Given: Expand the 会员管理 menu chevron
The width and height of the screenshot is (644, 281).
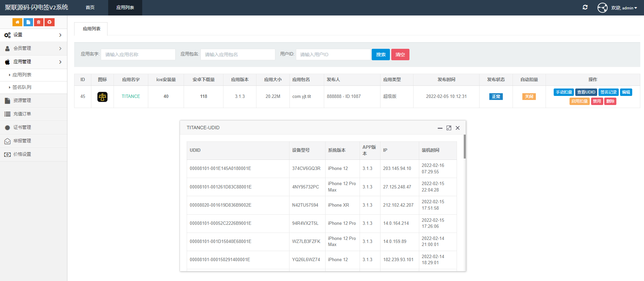Looking at the screenshot, I should [x=60, y=48].
